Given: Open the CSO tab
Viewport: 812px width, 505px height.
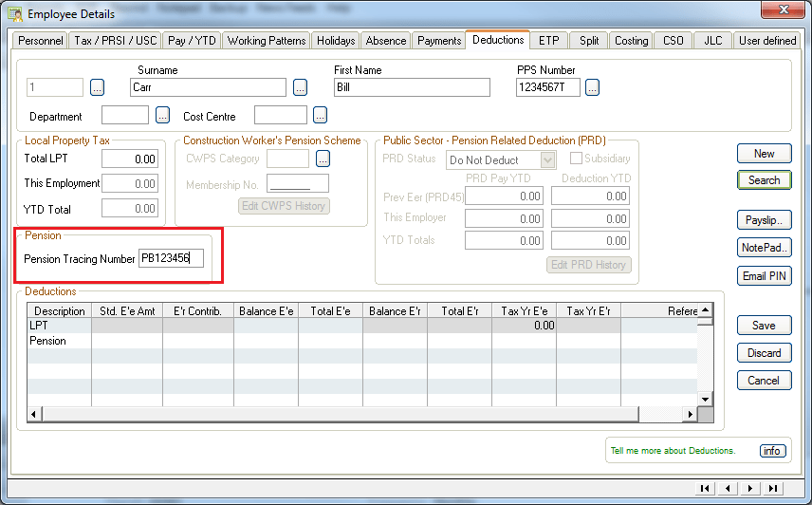Looking at the screenshot, I should pyautogui.click(x=674, y=41).
